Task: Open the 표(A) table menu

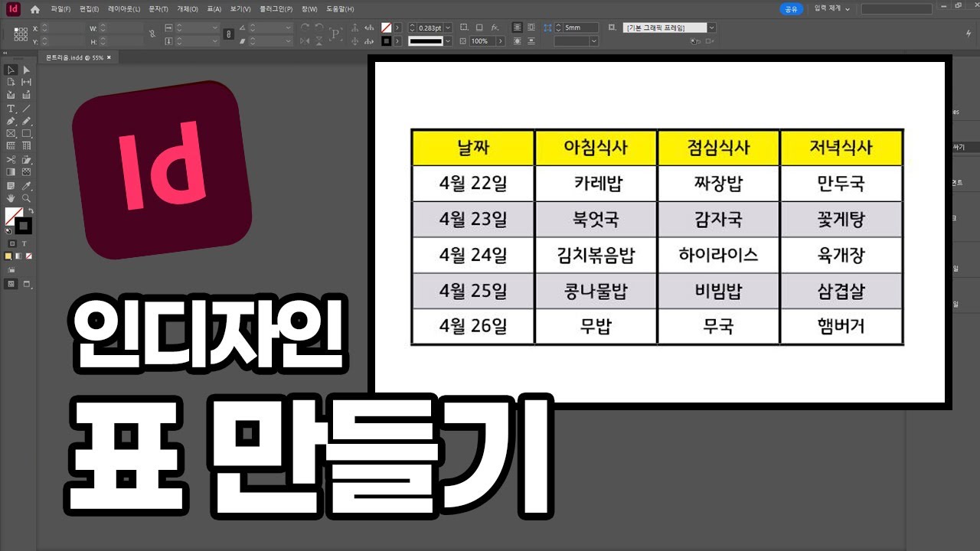Action: coord(214,9)
